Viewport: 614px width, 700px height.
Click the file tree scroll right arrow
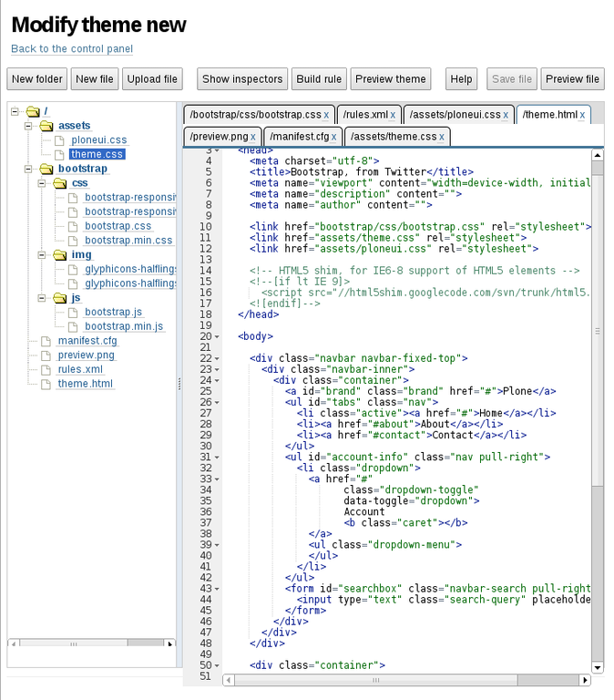pyautogui.click(x=170, y=643)
